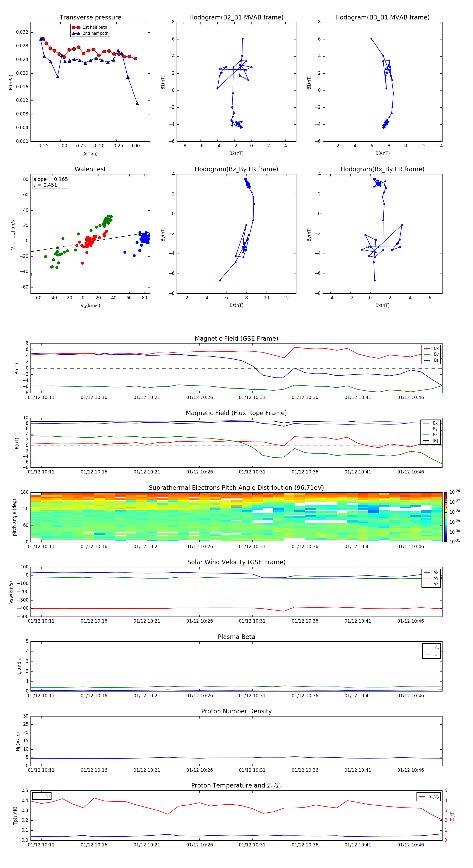Image resolution: width=473 pixels, height=868 pixels.
Task: Click 'Suprathermal Electrons Pitch Angle Distribution' title
Action: coord(236,488)
